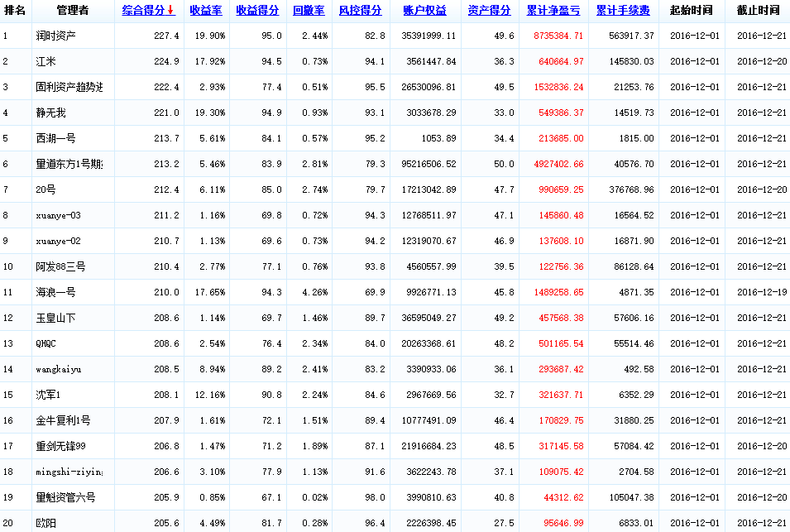
Task: Select manager name 欧阳
Action: point(45,524)
